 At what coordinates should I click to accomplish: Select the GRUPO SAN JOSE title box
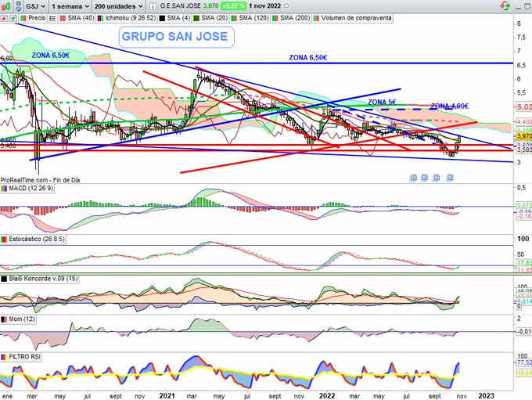click(x=177, y=37)
